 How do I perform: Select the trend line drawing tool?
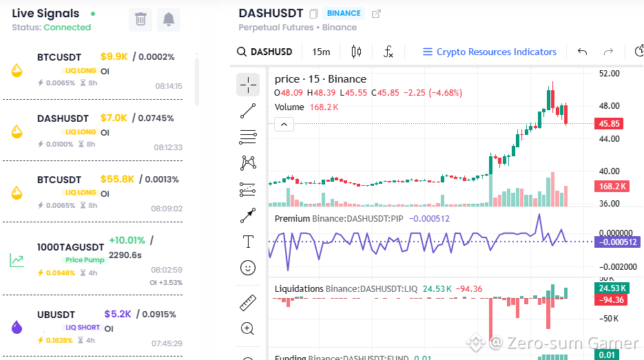[x=248, y=111]
